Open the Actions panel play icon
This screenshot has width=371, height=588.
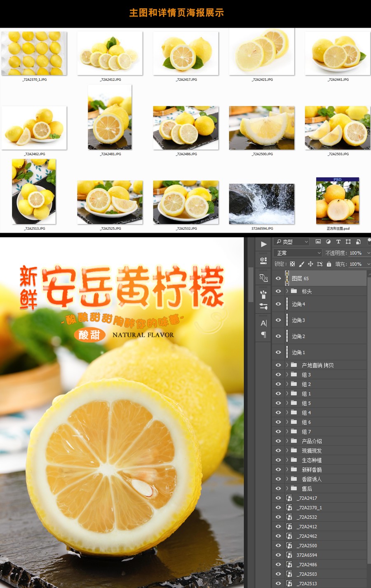click(x=264, y=244)
